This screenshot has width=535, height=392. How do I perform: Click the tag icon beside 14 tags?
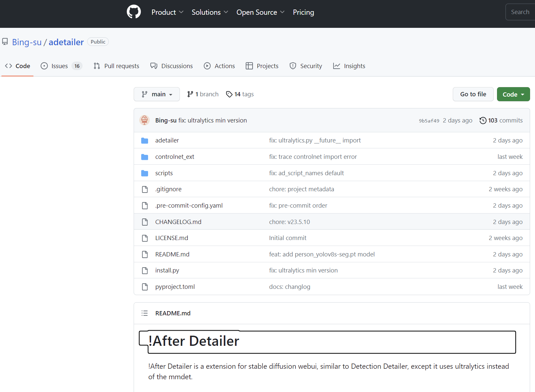229,94
